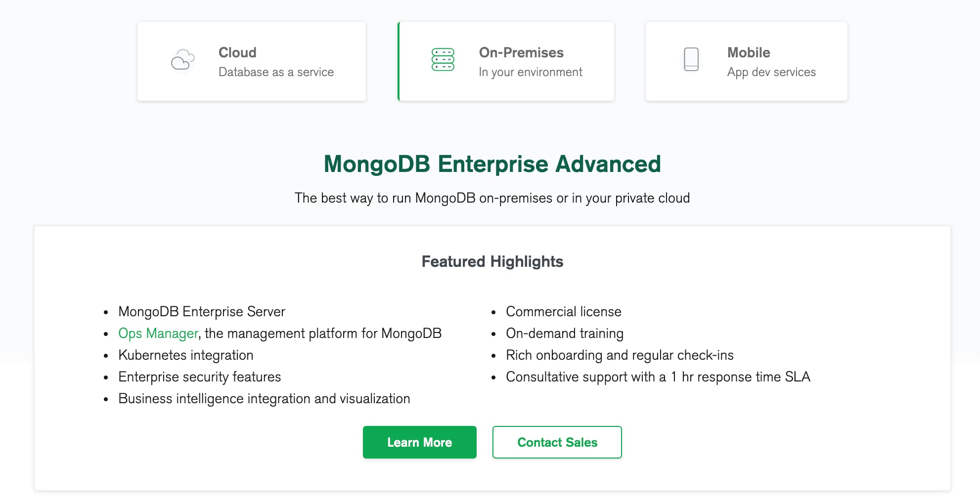Switch to the Mobile App dev services tab
The height and width of the screenshot is (503, 980).
746,61
